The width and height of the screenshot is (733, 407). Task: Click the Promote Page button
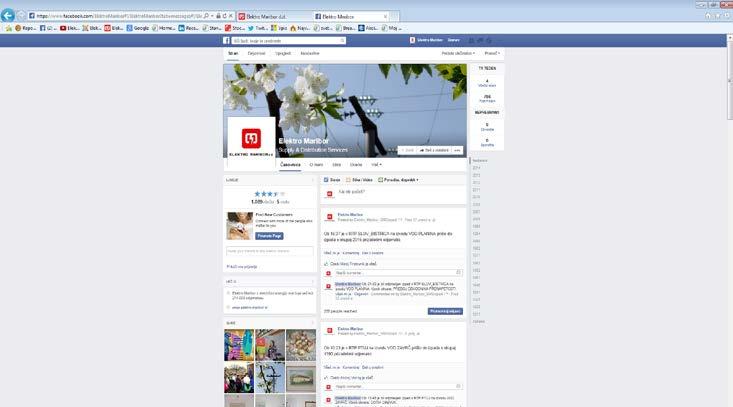269,236
